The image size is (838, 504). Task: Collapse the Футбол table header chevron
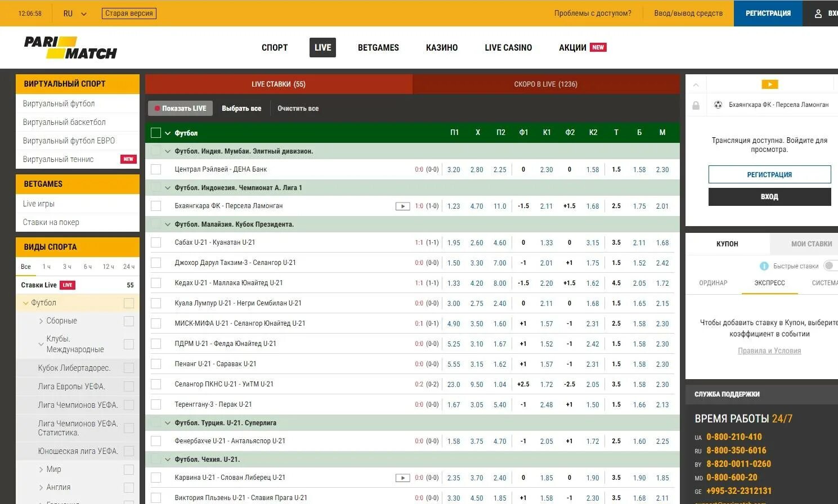[x=168, y=133]
